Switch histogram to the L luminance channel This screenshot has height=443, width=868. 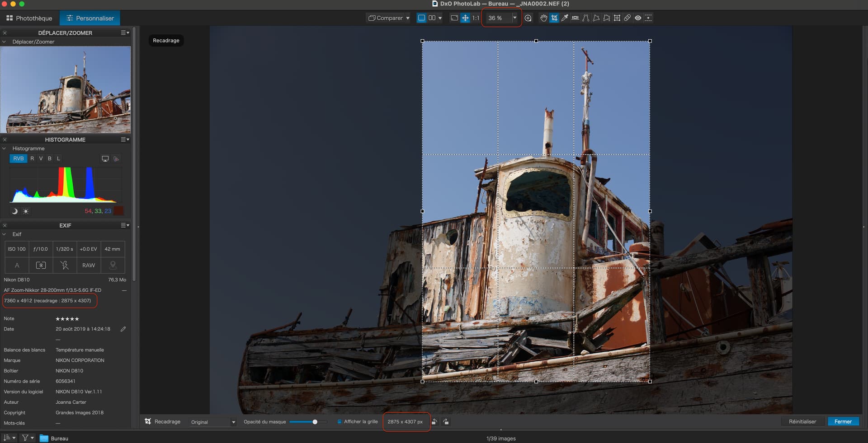pos(58,159)
